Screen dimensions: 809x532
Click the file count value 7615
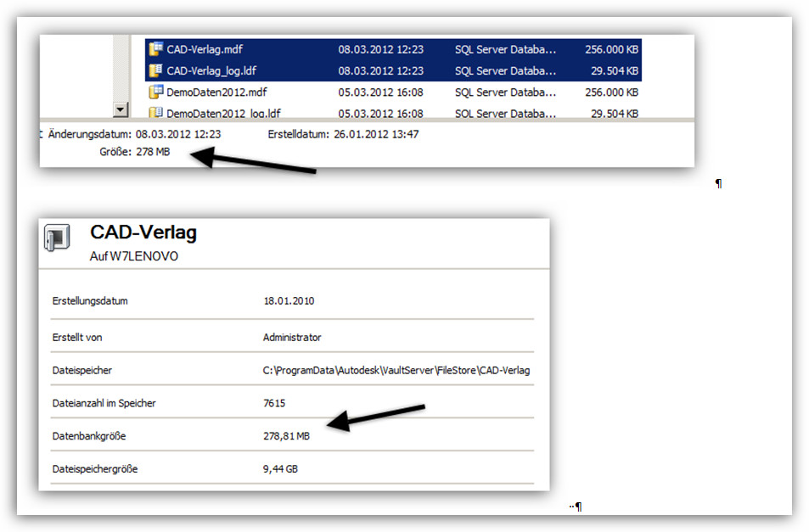tap(274, 403)
